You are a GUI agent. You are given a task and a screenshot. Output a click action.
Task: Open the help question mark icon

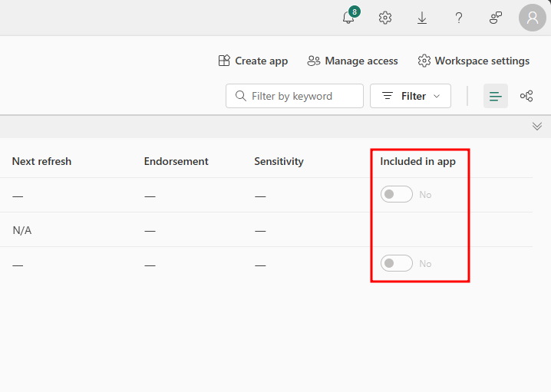point(459,18)
